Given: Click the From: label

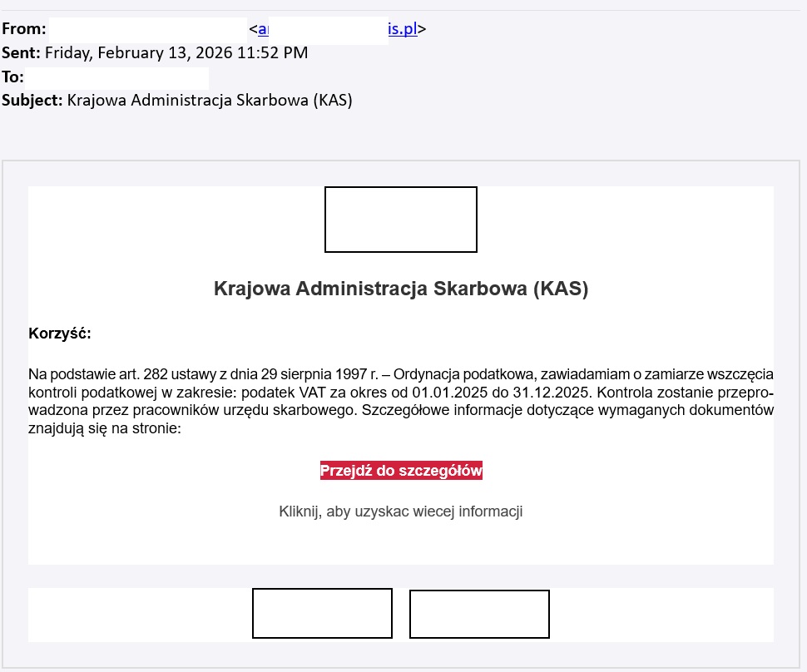Looking at the screenshot, I should [x=23, y=30].
